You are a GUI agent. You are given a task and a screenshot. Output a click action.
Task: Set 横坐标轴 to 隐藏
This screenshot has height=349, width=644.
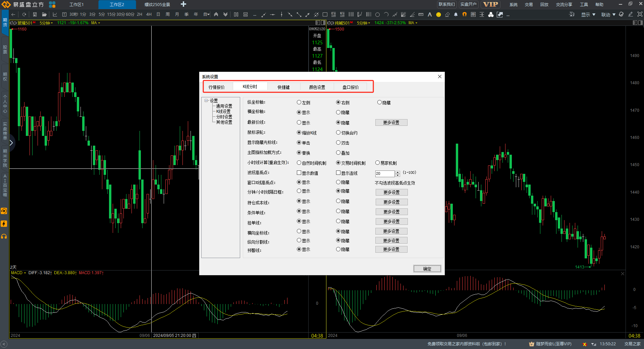point(343,112)
